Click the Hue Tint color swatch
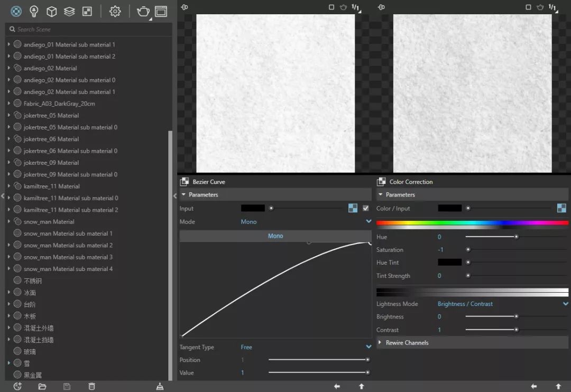 point(449,263)
